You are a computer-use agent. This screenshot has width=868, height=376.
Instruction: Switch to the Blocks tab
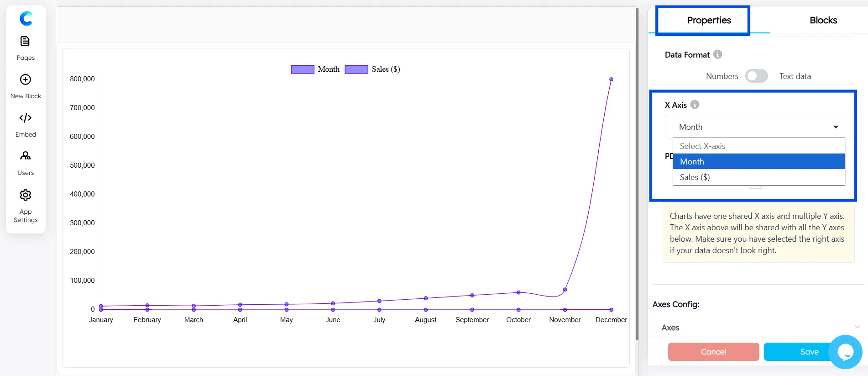tap(823, 21)
